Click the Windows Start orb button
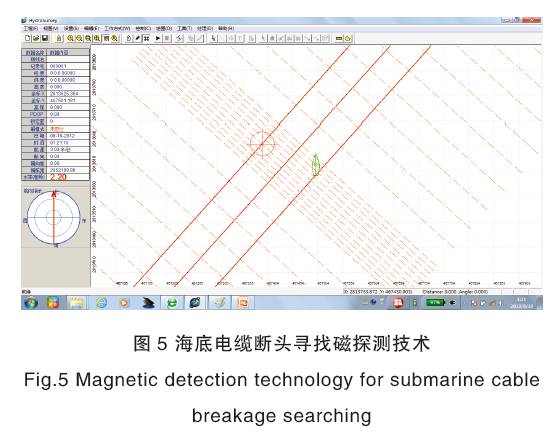This screenshot has height=447, width=560. tap(31, 303)
